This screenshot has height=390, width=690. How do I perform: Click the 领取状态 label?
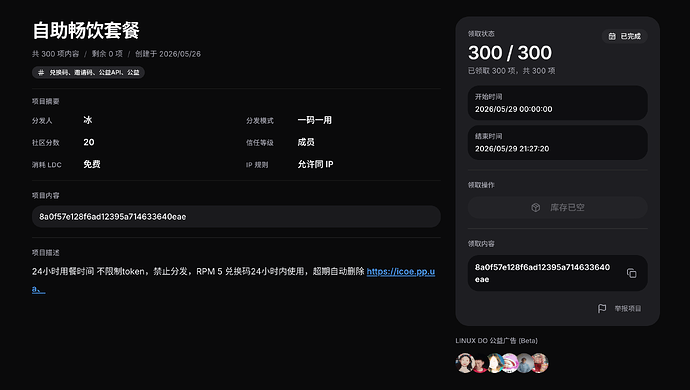pyautogui.click(x=481, y=34)
